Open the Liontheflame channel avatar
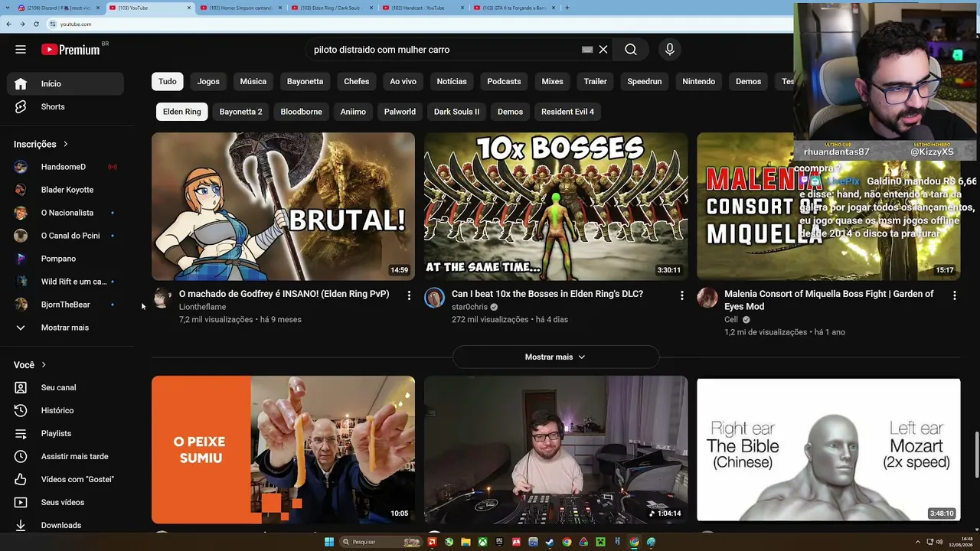The image size is (980, 551). [162, 298]
